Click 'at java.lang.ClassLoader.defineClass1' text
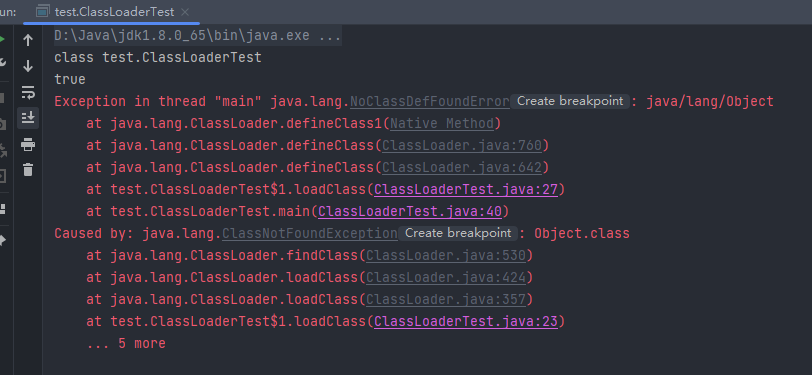Image resolution: width=812 pixels, height=375 pixels. pos(234,123)
